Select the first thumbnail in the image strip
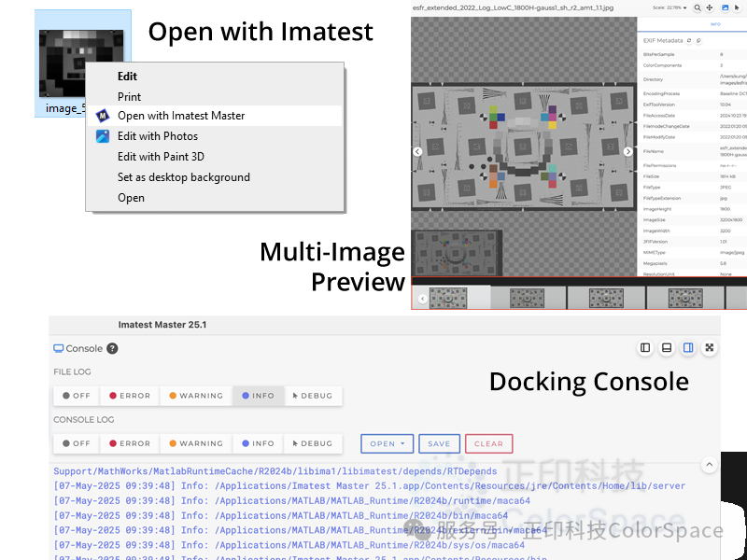The width and height of the screenshot is (747, 560). 448,299
